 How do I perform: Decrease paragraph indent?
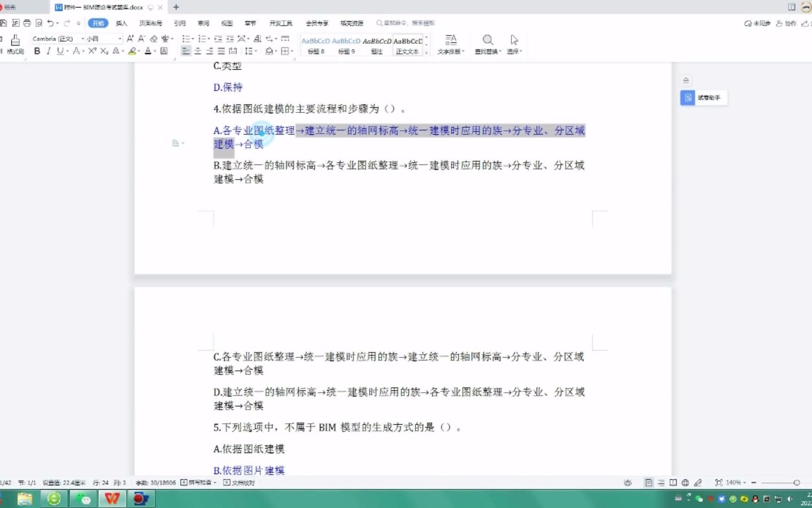(218, 39)
